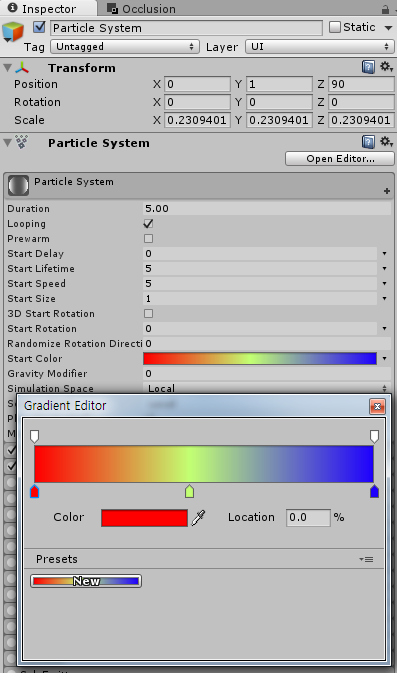This screenshot has width=397, height=673.
Task: Select the blue color key marker
Action: [374, 491]
